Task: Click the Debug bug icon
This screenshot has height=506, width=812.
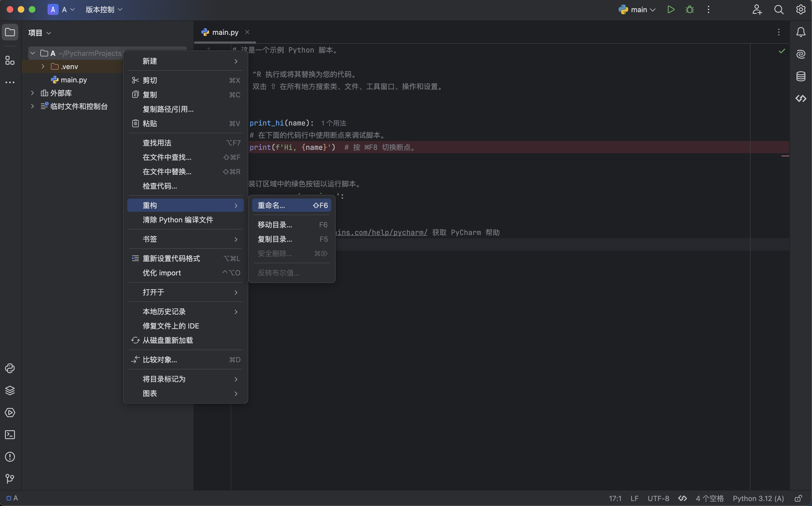Action: 689,9
